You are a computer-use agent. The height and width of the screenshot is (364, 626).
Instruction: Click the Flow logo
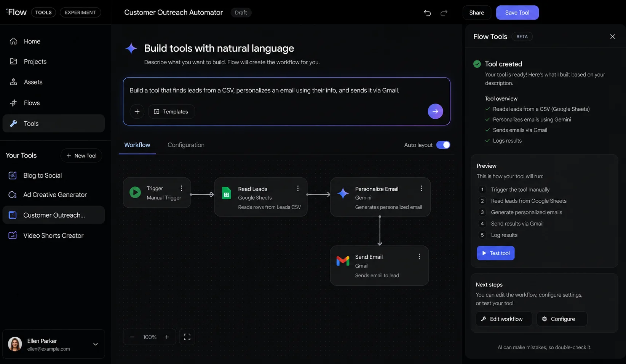point(16,12)
